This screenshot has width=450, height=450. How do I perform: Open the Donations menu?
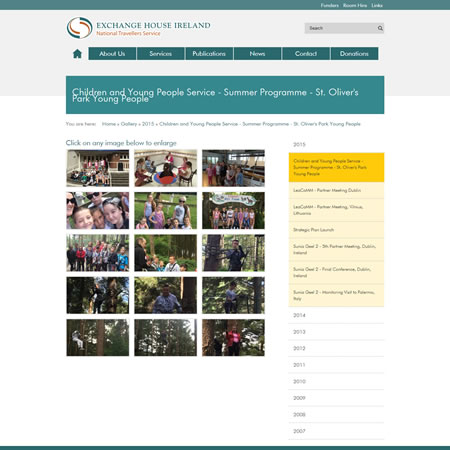coord(354,54)
